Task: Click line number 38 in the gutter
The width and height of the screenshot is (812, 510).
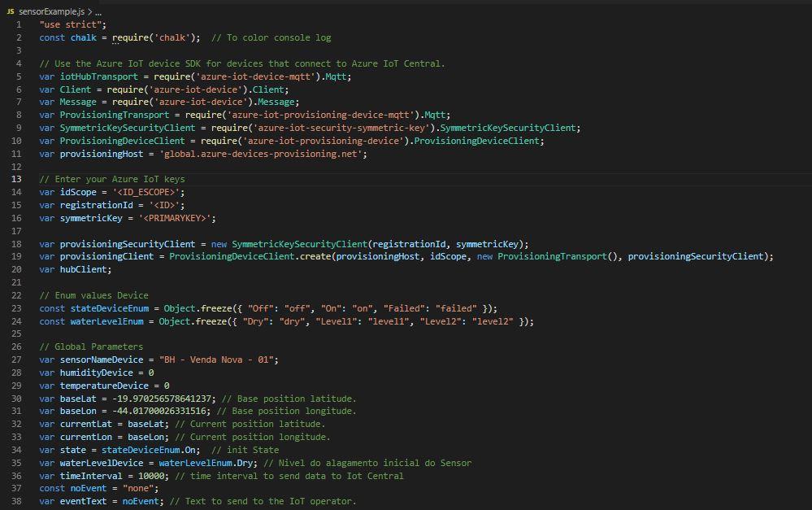Action: pos(18,500)
